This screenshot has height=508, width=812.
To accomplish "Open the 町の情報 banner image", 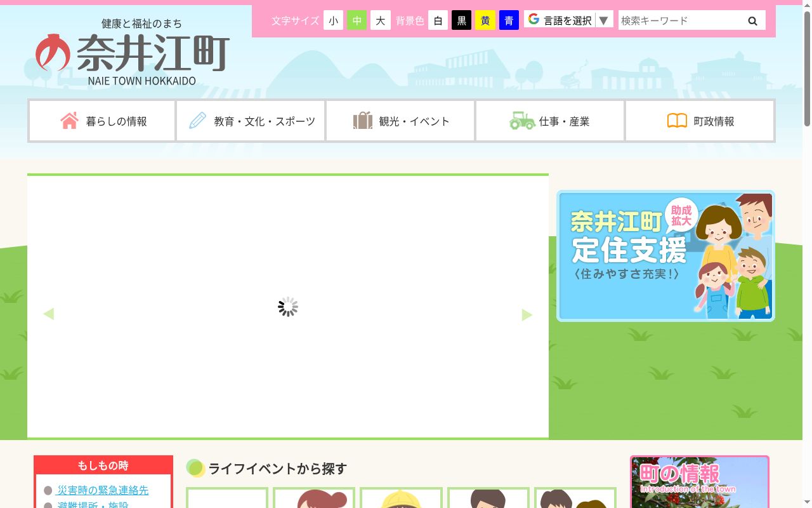I will 700,482.
